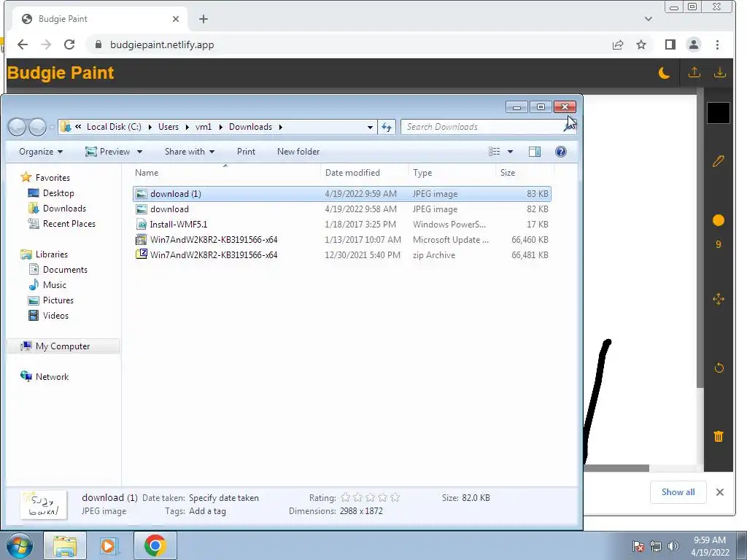Select Win7AndW2K8R2 zip Archive file
747x560 pixels.
coord(342,254)
